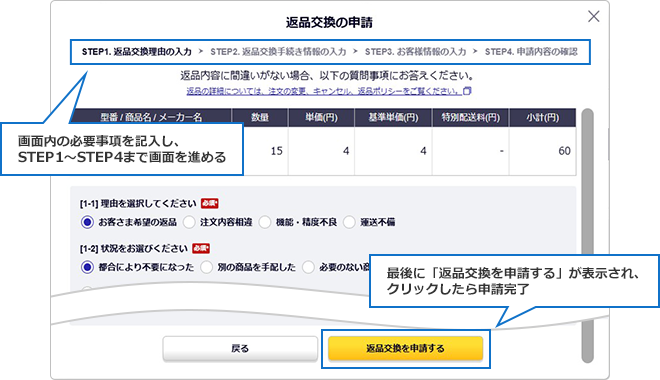Select 都合により不要になった radio button
This screenshot has width=660, height=380.
pos(87,267)
